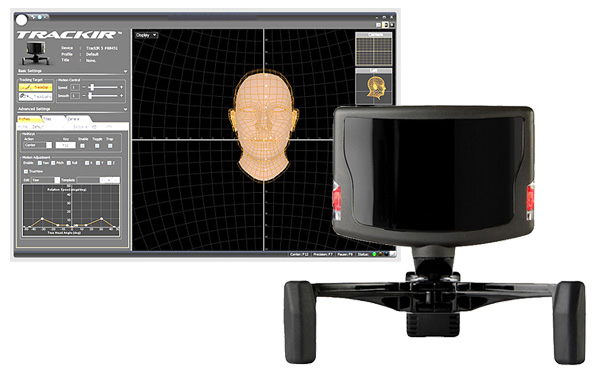Click the highlighted layout icon at top right

click(386, 25)
